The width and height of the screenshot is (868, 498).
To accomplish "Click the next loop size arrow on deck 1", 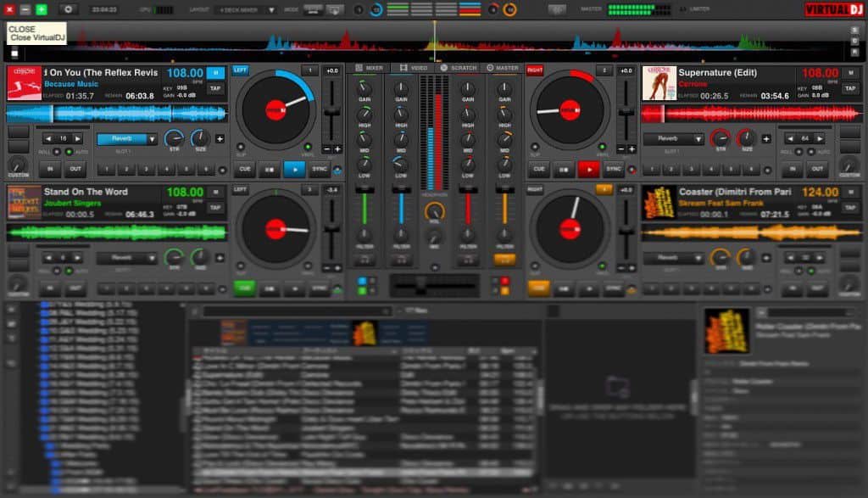I will click(77, 138).
